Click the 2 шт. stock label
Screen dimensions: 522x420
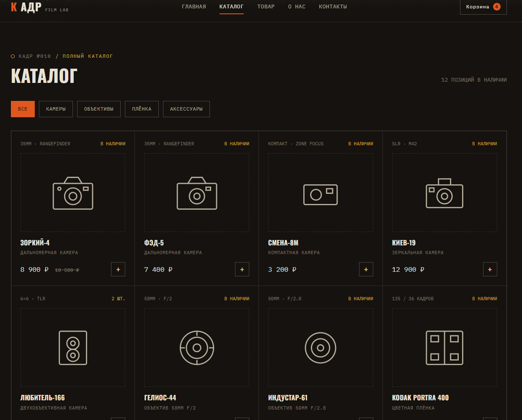[118, 299]
